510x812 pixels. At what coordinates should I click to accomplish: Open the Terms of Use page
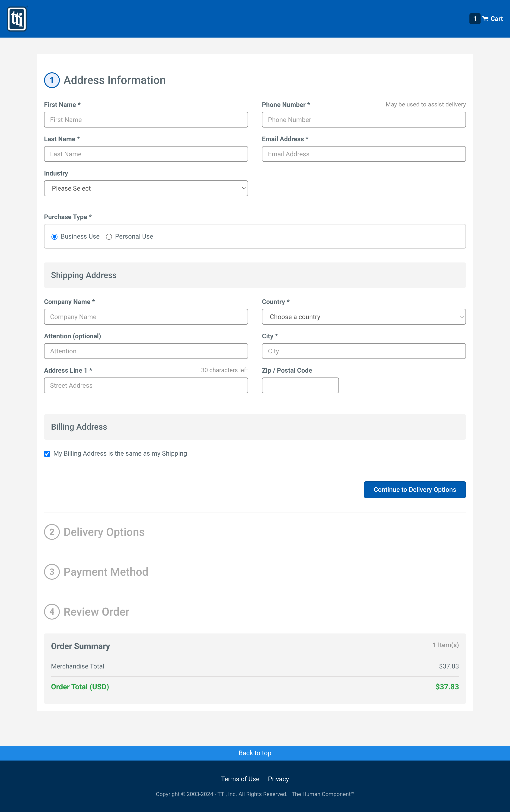pos(240,779)
